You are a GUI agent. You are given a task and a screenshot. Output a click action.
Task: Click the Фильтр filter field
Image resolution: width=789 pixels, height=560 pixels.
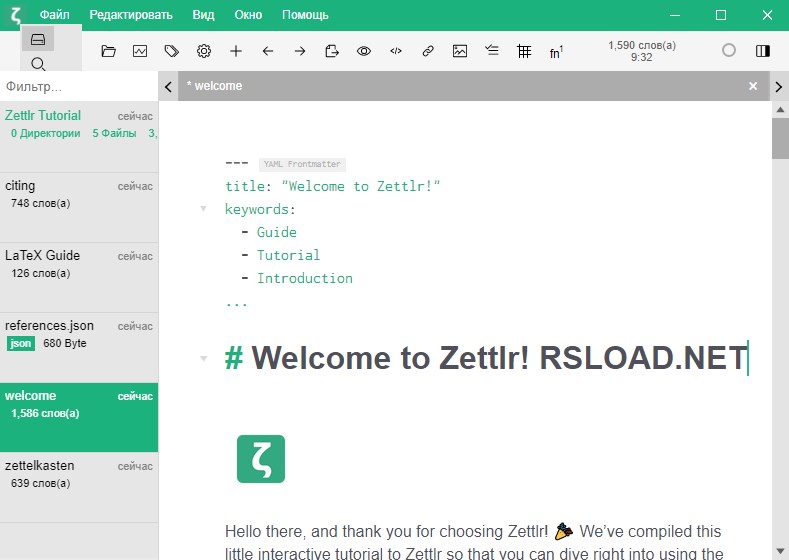point(79,87)
